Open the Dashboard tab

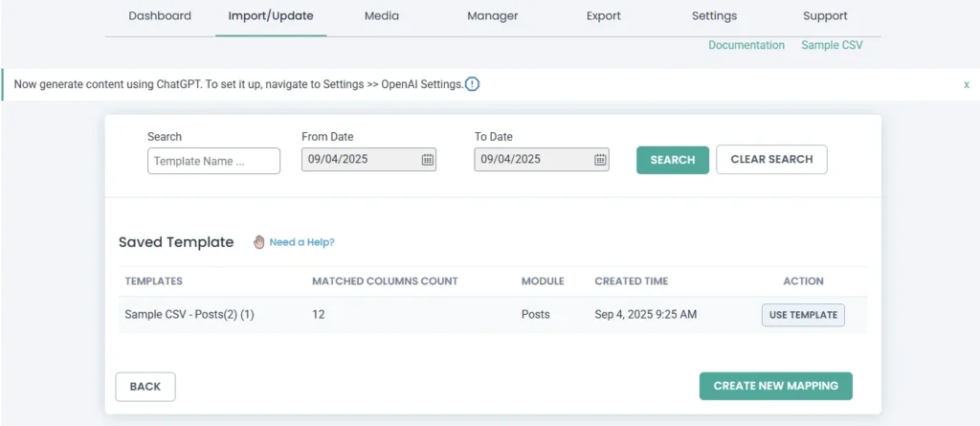[x=160, y=16]
